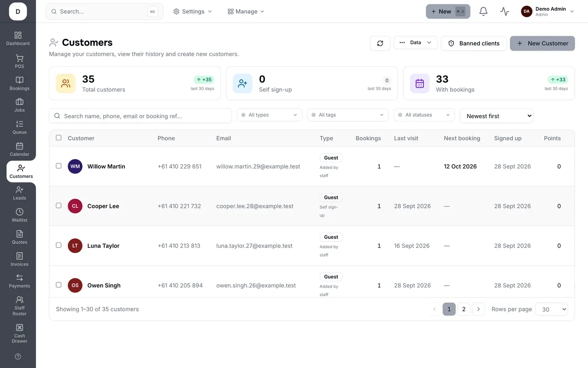Open Cash Drawer in sidebar

(19, 333)
